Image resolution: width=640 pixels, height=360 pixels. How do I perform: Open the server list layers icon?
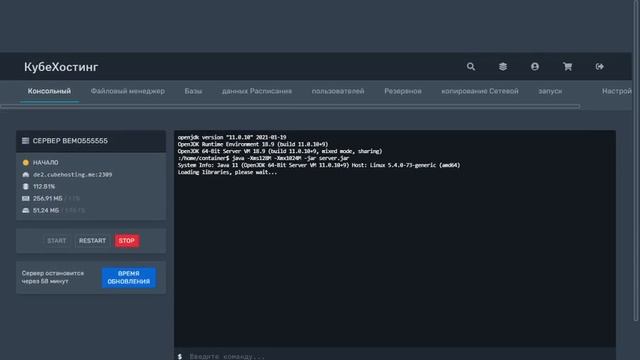503,67
